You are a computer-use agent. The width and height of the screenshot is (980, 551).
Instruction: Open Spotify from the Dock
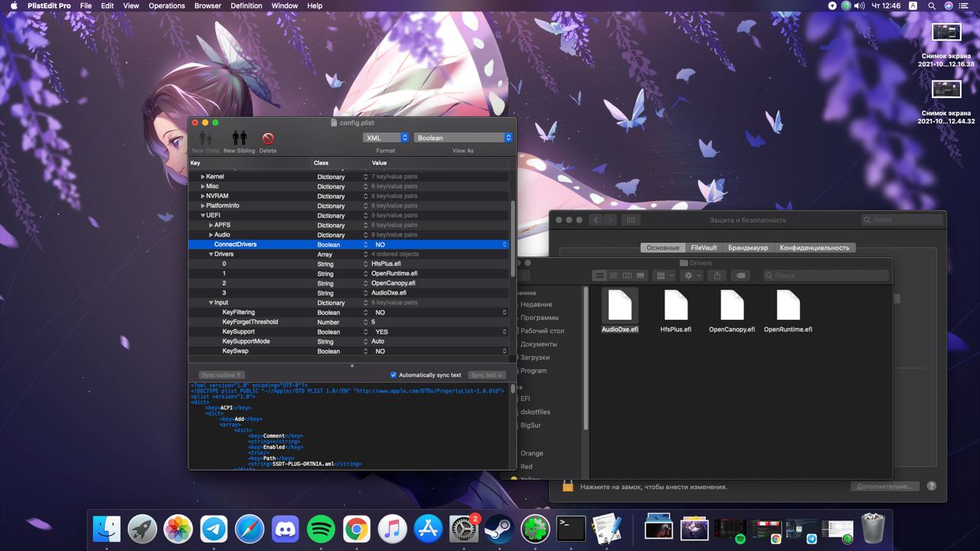[321, 529]
